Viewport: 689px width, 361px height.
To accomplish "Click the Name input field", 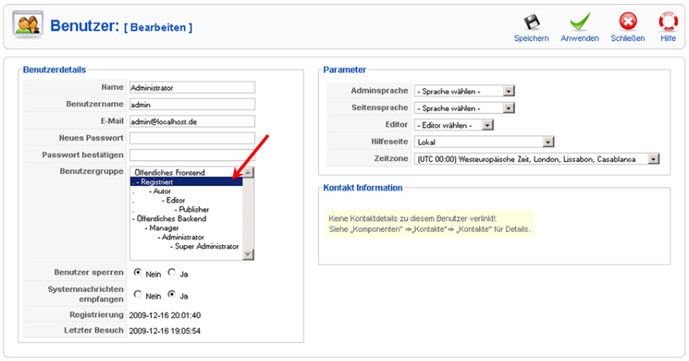I will (x=192, y=87).
